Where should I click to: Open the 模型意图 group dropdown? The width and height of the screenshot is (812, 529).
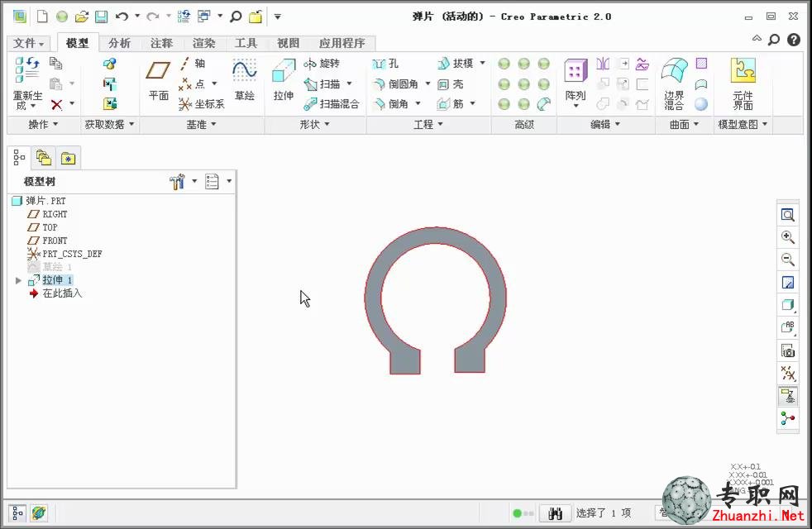coord(743,125)
